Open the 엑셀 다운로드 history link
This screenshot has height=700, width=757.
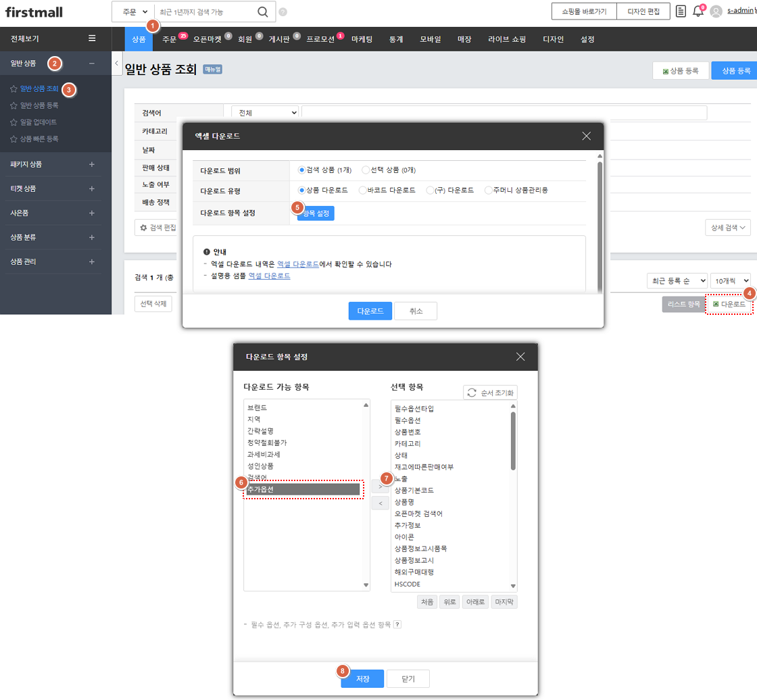[x=298, y=264]
